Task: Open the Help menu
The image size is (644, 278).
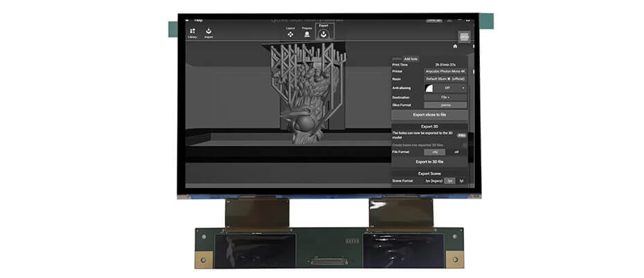Action: (199, 19)
